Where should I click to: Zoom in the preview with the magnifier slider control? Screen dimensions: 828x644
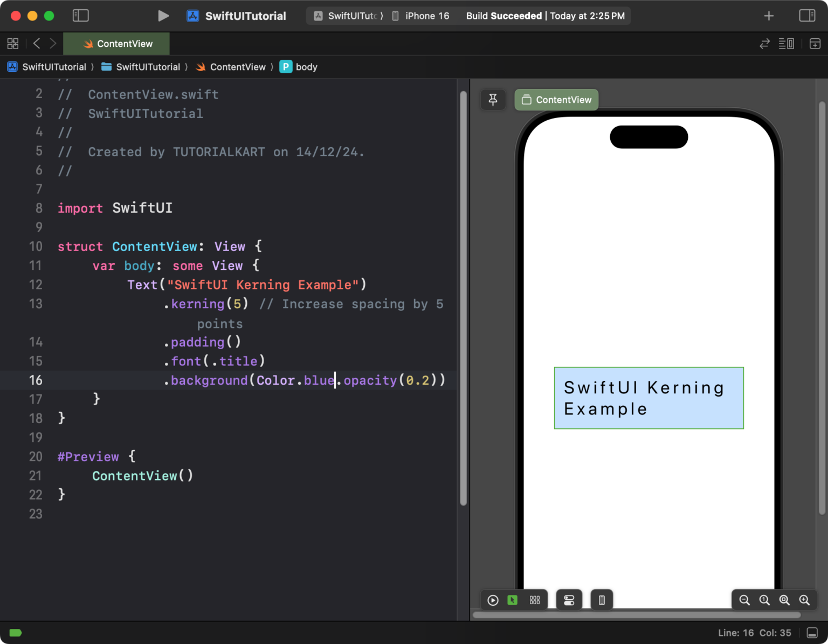click(804, 600)
